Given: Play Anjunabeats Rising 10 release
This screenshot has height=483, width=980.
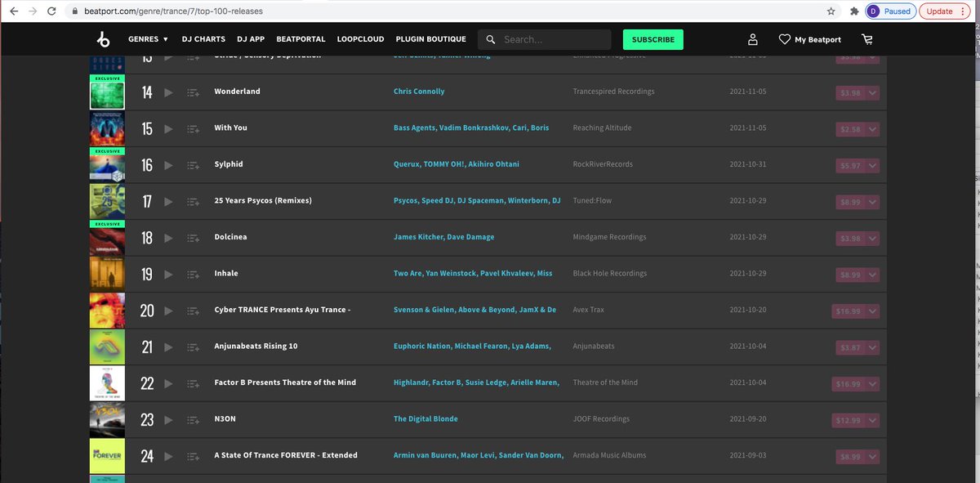Looking at the screenshot, I should [168, 347].
